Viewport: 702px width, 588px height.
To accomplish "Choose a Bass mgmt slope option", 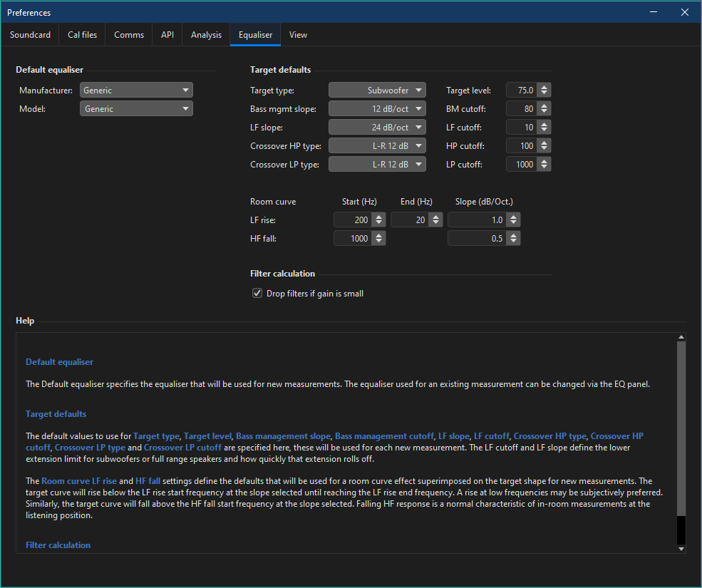I will 377,109.
